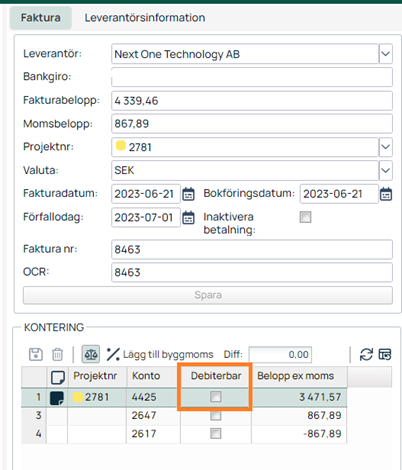Click into the Bankgiro input field
Image resolution: width=402 pixels, height=470 pixels.
tap(252, 77)
